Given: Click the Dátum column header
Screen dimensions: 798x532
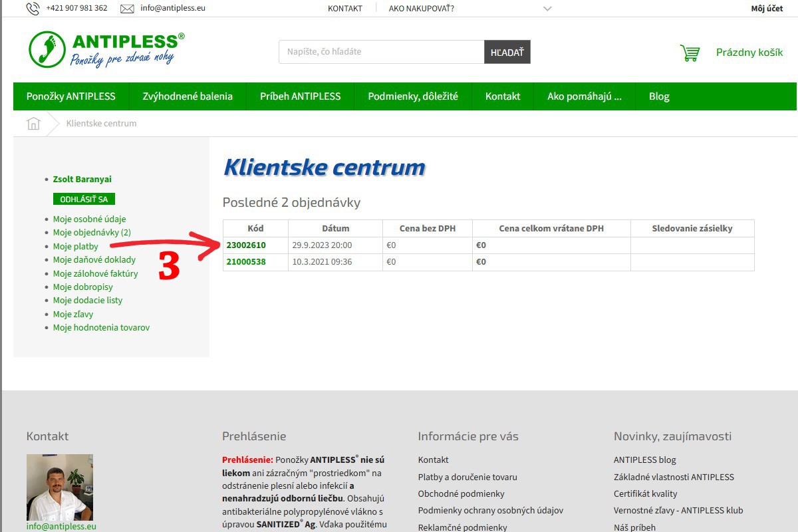Looking at the screenshot, I should point(335,228).
